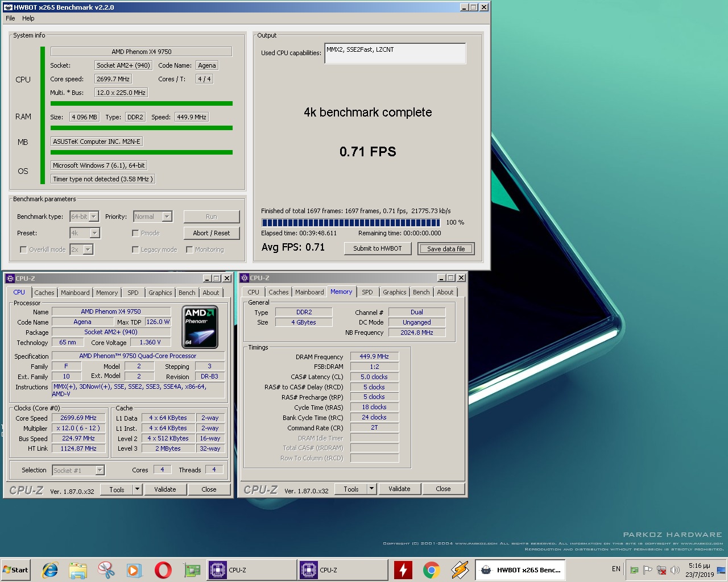This screenshot has height=582, width=728.
Task: Switch to Caches tab in CPU window
Action: coord(44,293)
